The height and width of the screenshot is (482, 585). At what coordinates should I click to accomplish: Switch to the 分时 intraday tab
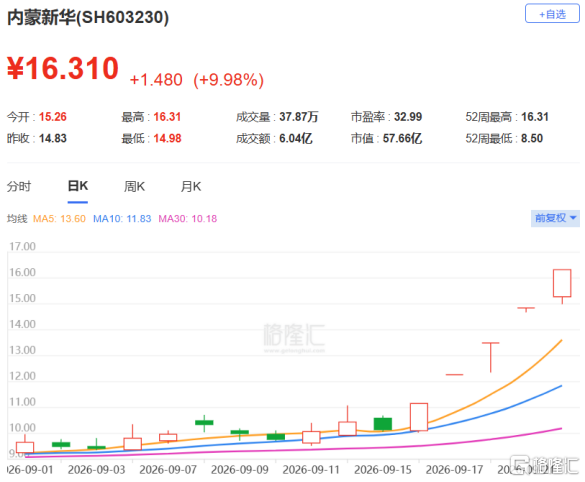[x=19, y=186]
